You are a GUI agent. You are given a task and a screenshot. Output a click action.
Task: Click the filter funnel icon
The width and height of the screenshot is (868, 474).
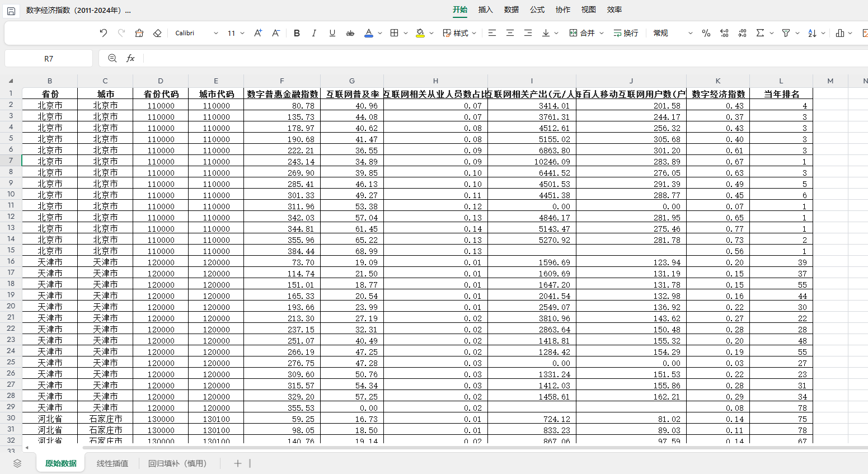[786, 33]
